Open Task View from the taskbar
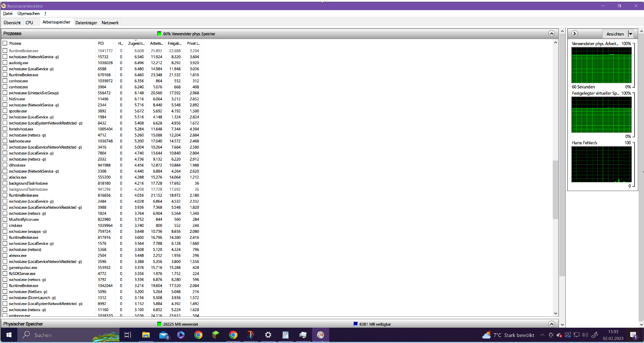This screenshot has width=644, height=343. pos(128,335)
